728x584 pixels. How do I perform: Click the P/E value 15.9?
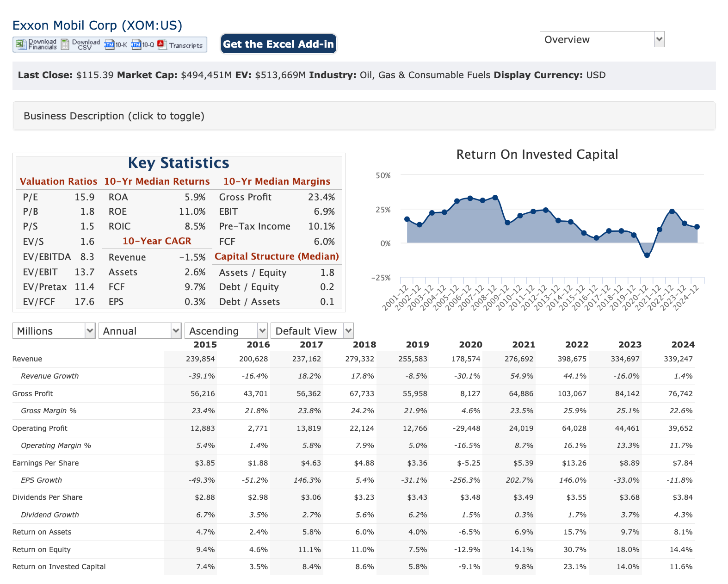[85, 197]
